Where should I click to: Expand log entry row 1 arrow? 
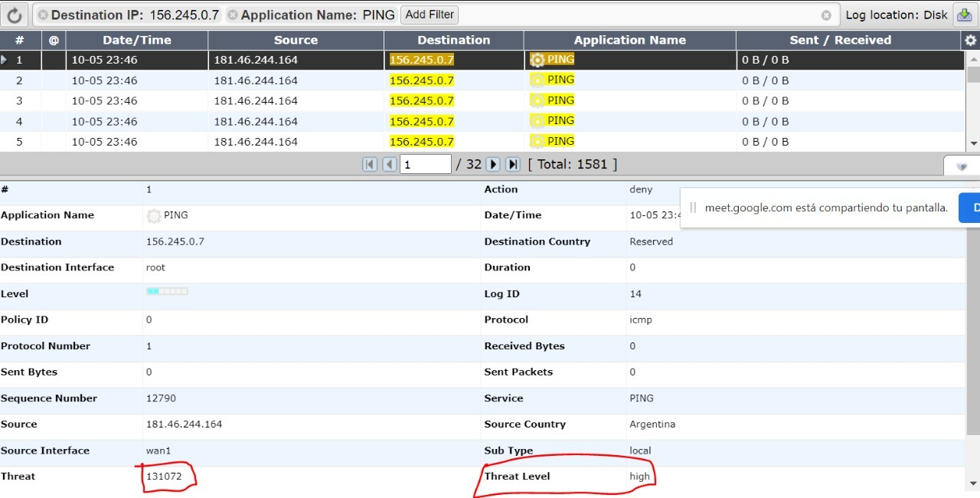(5, 60)
